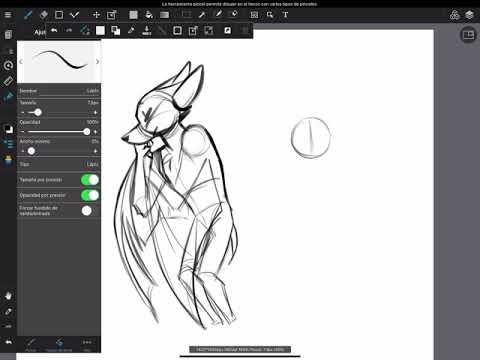480x360 pixels.
Task: Toggle Tamaño por presión switch
Action: 90,180
